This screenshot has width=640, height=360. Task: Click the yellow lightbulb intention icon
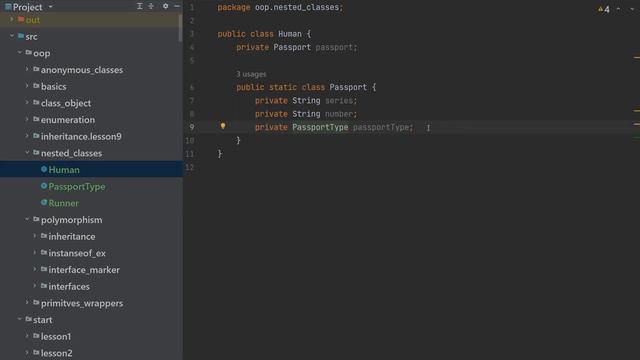pos(223,126)
